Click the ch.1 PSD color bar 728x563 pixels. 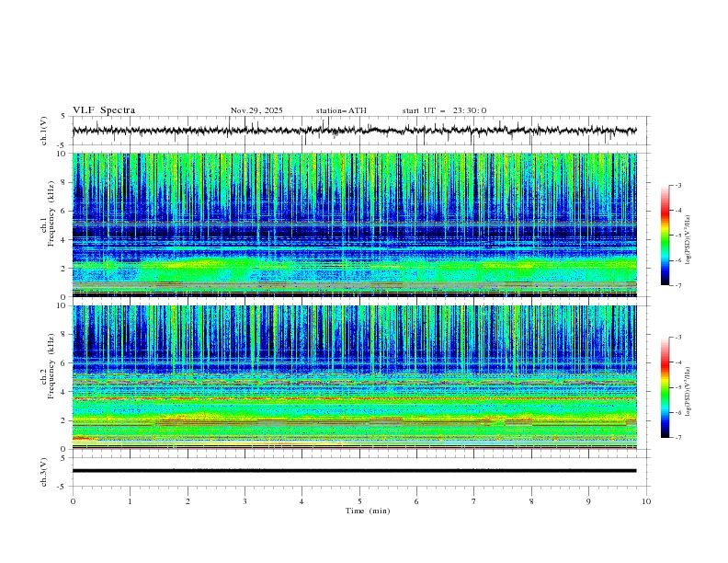[665, 236]
